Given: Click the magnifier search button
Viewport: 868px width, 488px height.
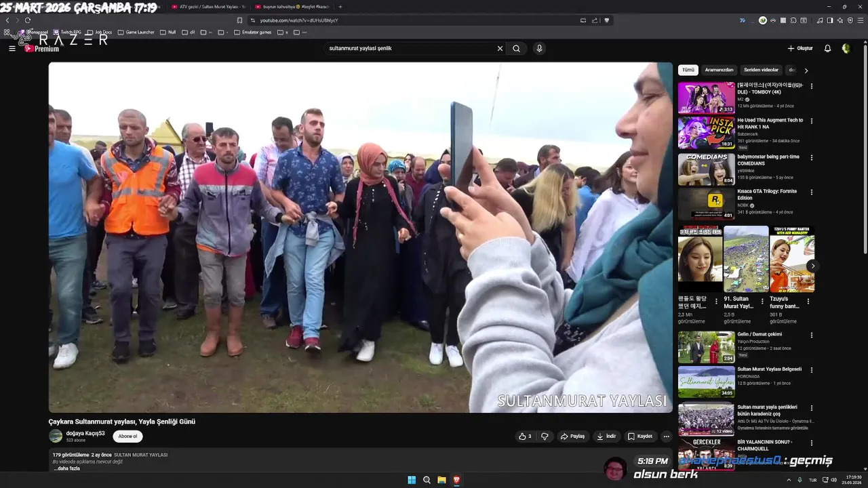Looking at the screenshot, I should [517, 48].
